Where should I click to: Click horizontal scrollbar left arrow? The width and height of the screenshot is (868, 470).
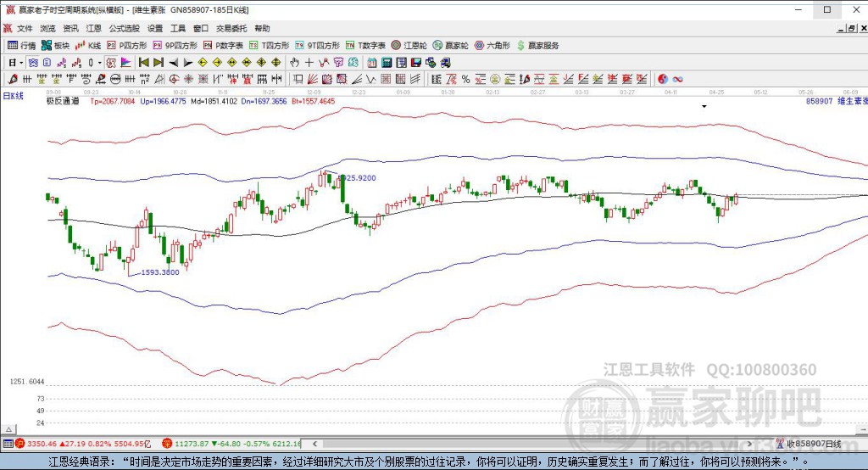(315, 444)
